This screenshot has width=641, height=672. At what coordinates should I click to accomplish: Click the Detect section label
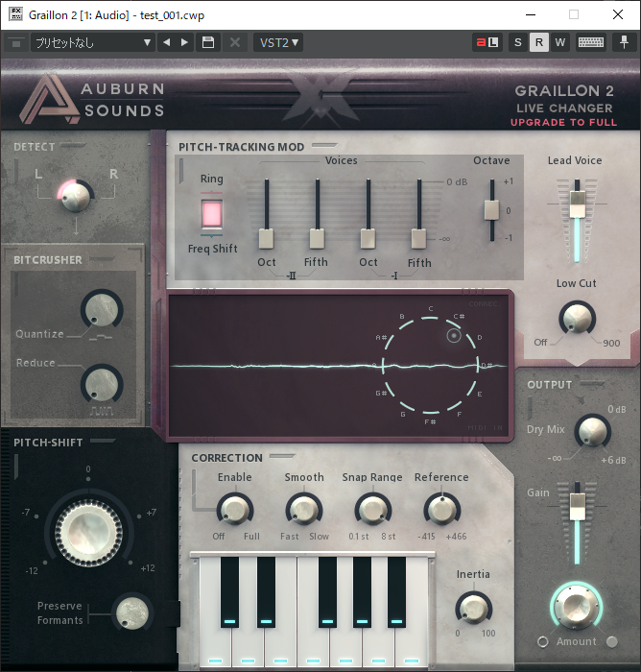point(35,147)
